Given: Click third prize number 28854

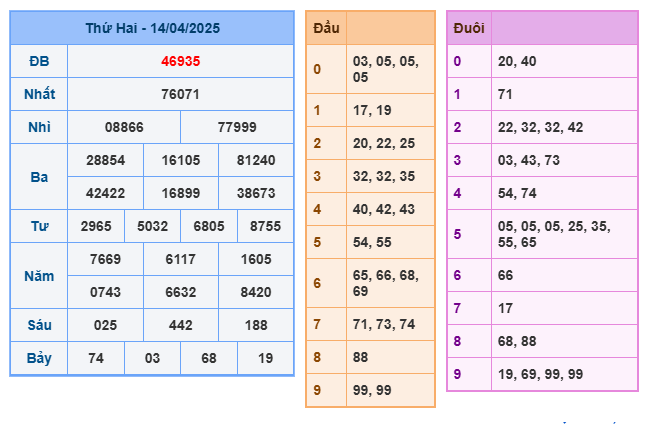Looking at the screenshot, I should 105,160.
